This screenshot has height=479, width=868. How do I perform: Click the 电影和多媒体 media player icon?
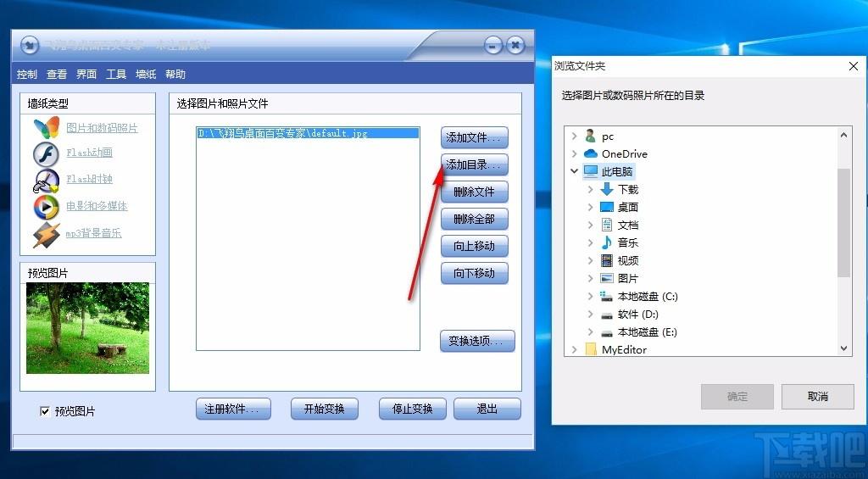coord(46,207)
